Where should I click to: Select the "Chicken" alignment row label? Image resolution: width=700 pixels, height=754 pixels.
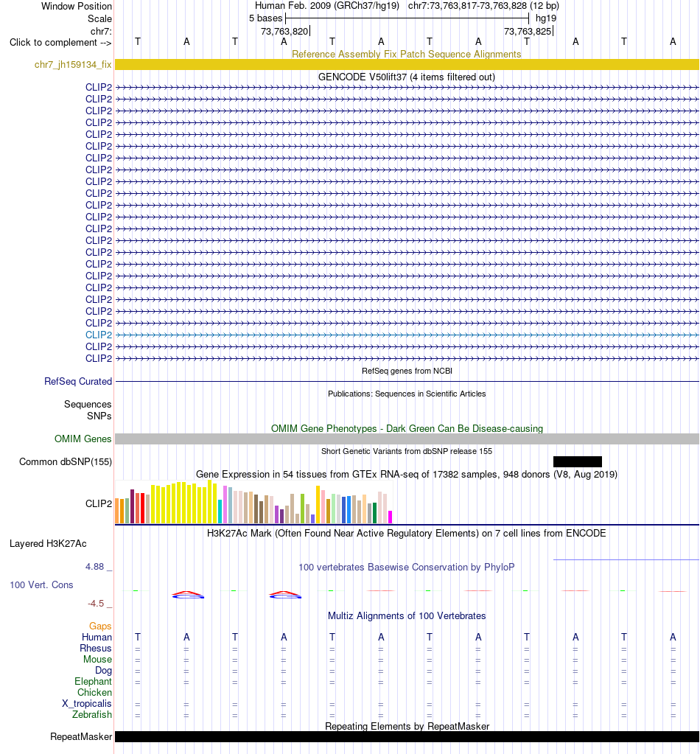coord(95,692)
